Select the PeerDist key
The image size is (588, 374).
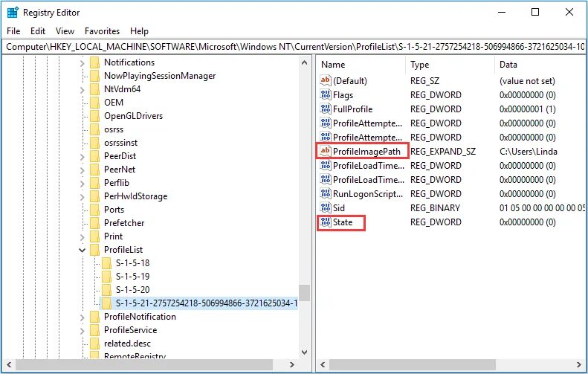[x=120, y=156]
